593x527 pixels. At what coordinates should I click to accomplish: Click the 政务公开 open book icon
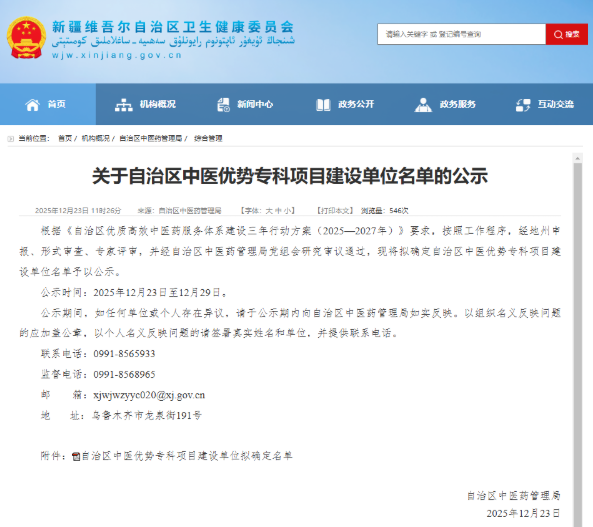pos(323,105)
